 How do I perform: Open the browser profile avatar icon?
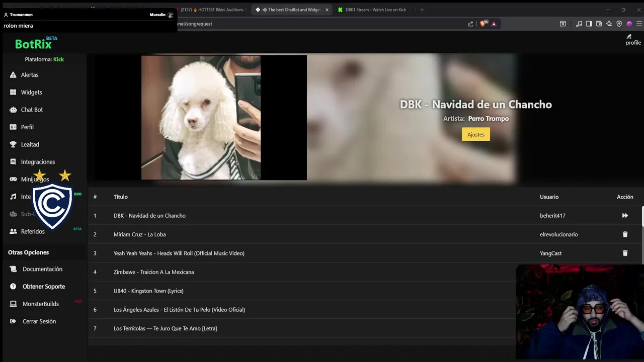pos(629,24)
